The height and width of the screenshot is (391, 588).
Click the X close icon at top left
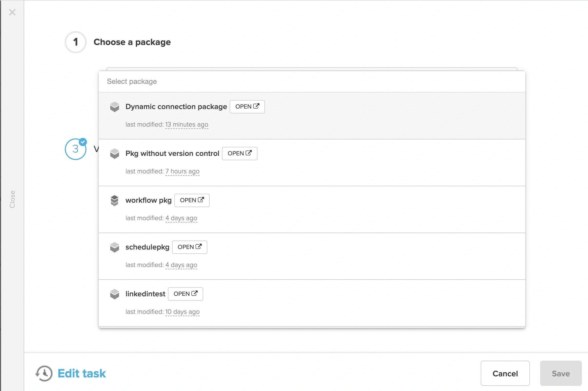coord(12,12)
